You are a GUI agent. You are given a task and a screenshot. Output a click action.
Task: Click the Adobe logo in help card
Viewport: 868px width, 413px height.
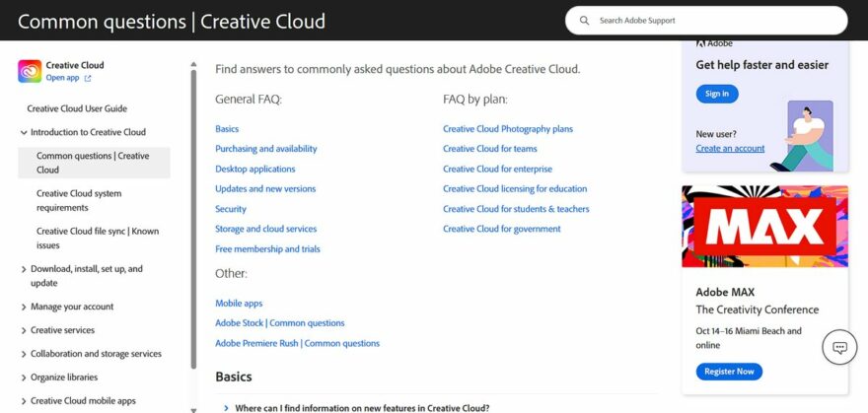click(x=714, y=43)
